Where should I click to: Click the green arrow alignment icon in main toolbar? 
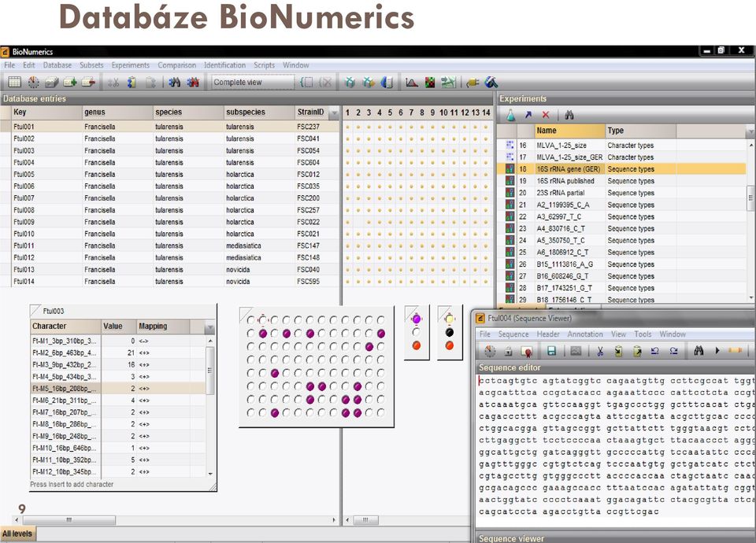448,83
